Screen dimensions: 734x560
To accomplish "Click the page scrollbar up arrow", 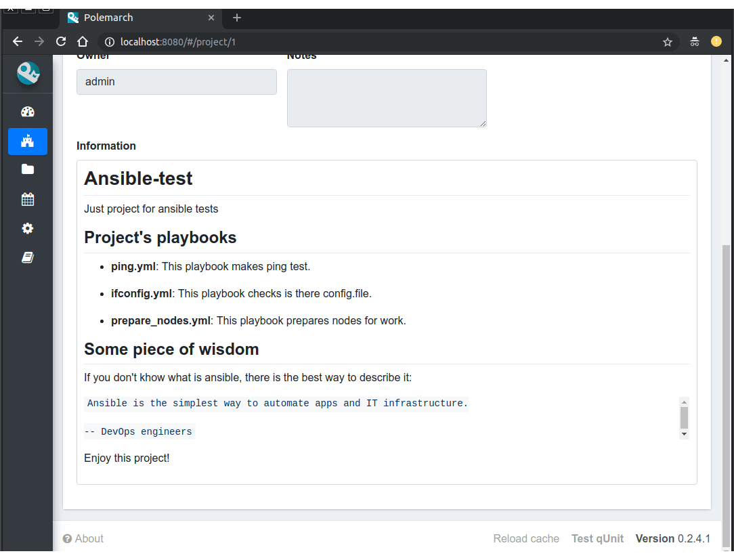I will pyautogui.click(x=726, y=60).
